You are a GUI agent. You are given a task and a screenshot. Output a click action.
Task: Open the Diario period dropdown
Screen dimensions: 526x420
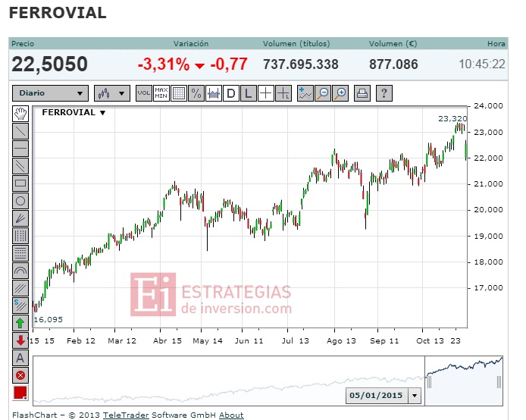(x=50, y=93)
